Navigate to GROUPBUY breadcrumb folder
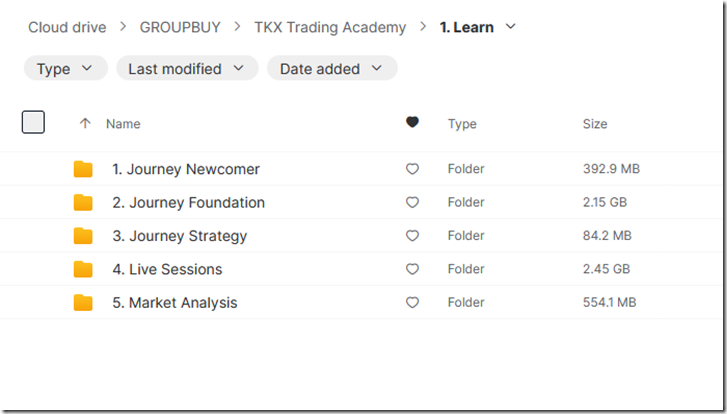 [181, 27]
